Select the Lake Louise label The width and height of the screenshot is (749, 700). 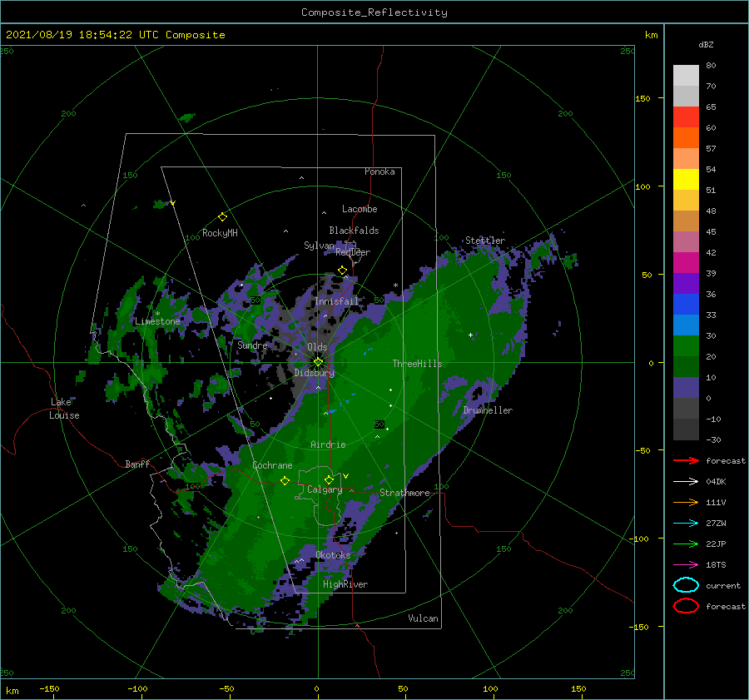[x=64, y=409]
